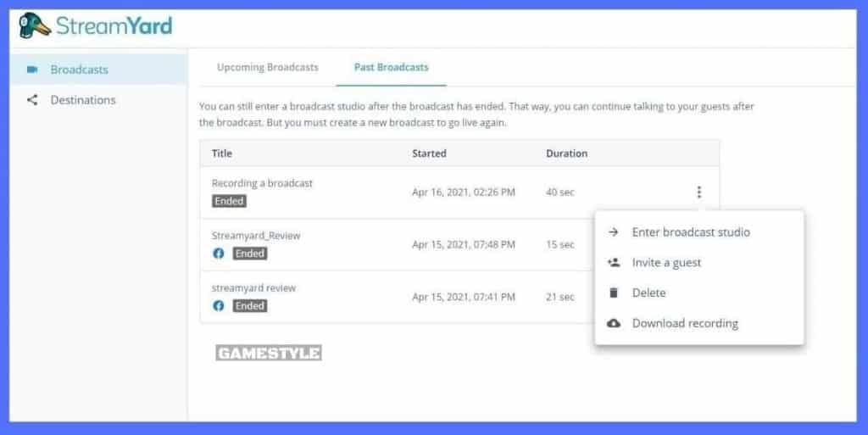The height and width of the screenshot is (435, 868).
Task: Choose Delete from the context menu
Action: (x=648, y=293)
